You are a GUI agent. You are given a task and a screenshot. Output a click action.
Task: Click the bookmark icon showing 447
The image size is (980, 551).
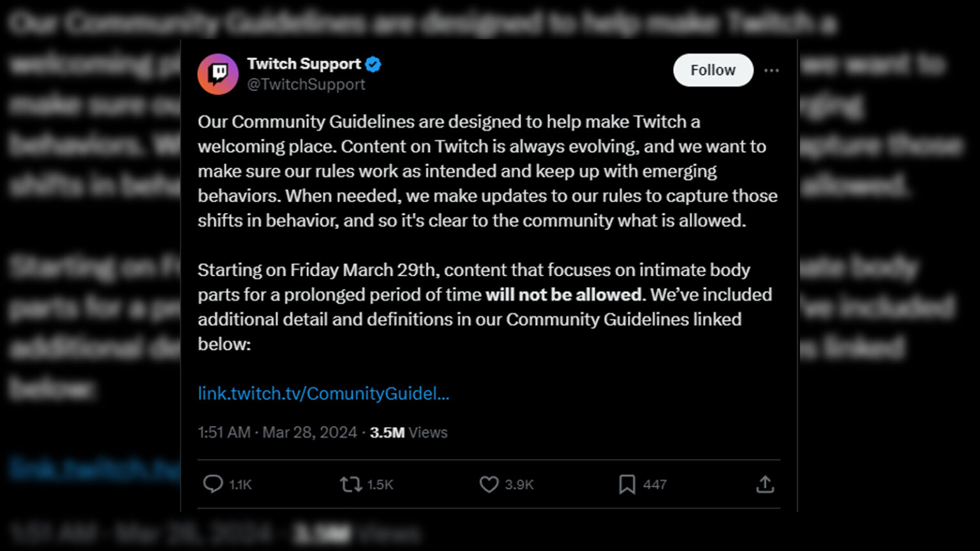click(x=628, y=485)
